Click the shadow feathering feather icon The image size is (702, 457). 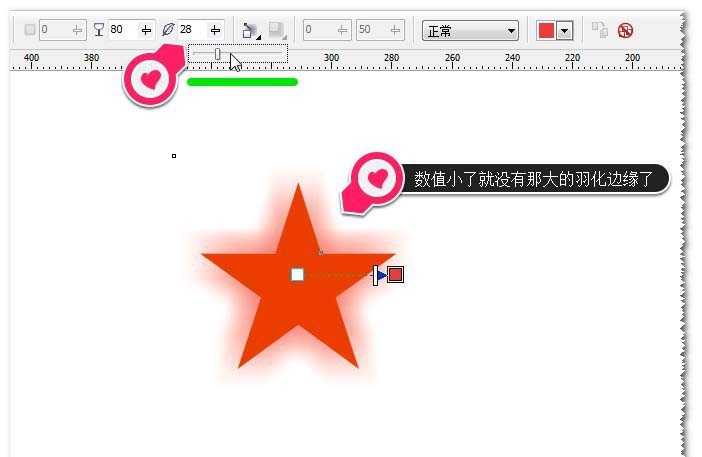[168, 30]
